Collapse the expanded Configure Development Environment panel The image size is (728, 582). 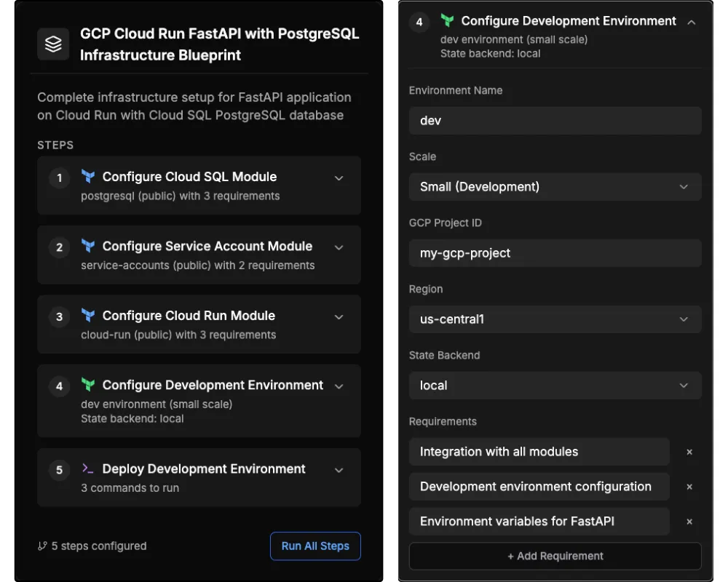(692, 23)
